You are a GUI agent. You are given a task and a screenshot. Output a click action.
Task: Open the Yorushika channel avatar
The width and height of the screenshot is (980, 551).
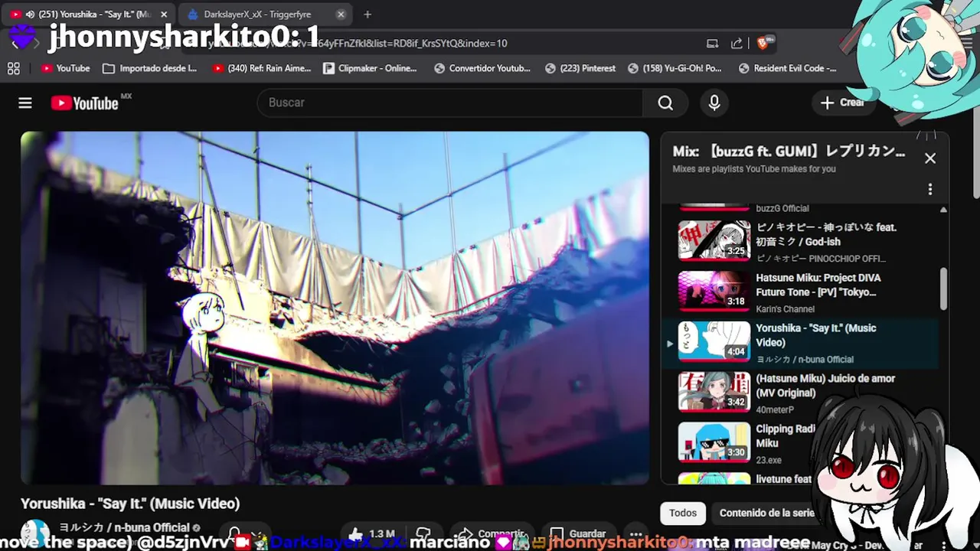point(34,533)
